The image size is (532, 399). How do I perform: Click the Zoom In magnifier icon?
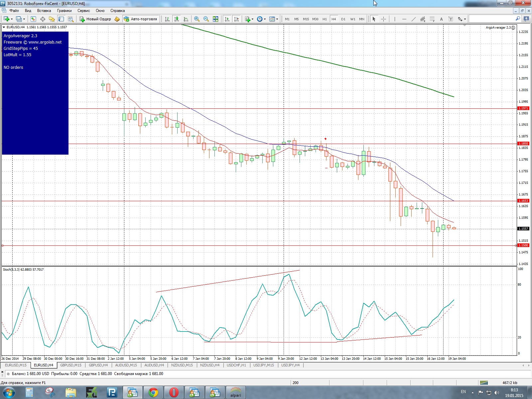197,19
